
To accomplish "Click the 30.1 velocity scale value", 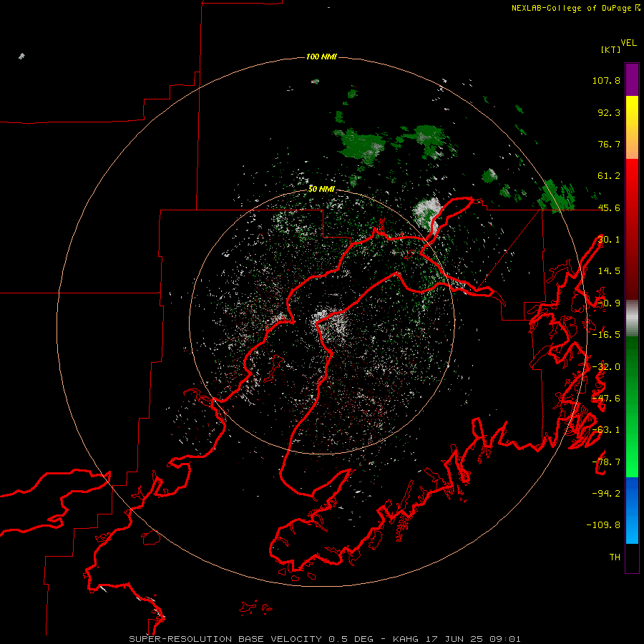I will pyautogui.click(x=609, y=240).
